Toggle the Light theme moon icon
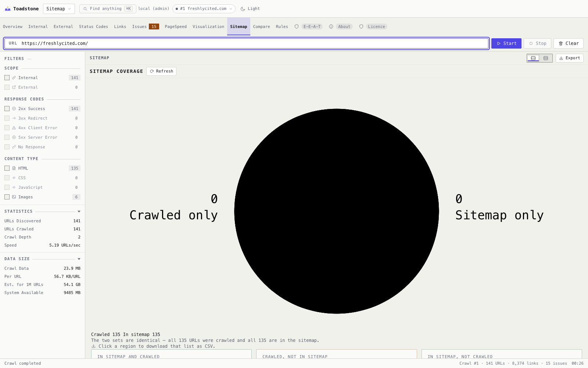Image resolution: width=588 pixels, height=368 pixels. pos(243,9)
